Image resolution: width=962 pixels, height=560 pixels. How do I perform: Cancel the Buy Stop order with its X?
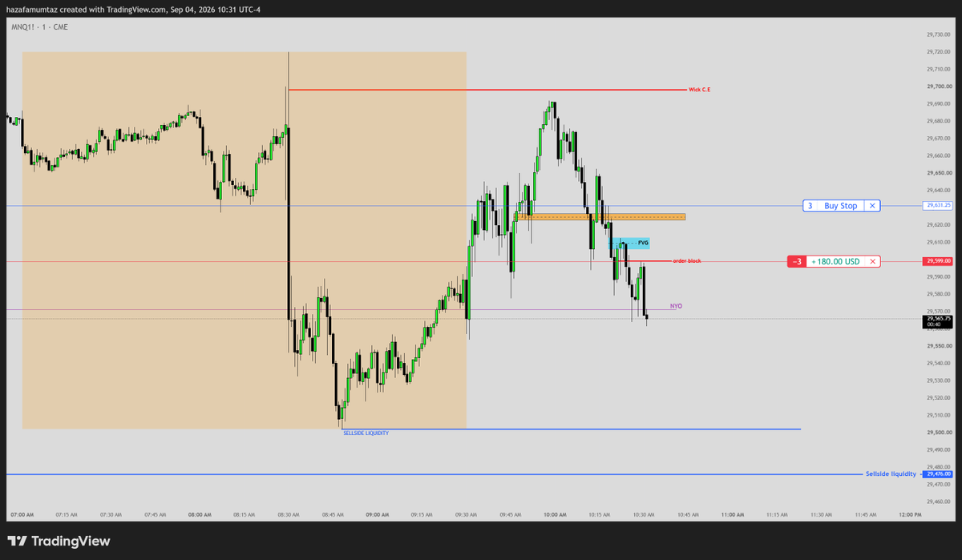(872, 206)
